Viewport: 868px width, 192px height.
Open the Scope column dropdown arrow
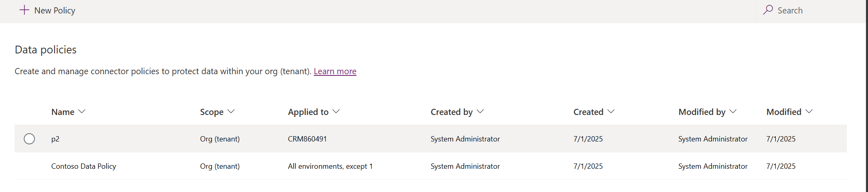[231, 112]
